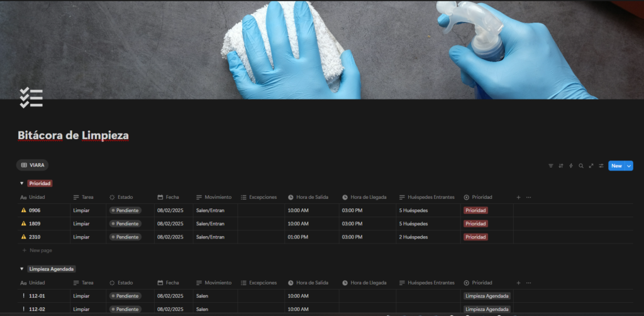
Task: Open the filter icon in database toolbar
Action: coord(551,166)
